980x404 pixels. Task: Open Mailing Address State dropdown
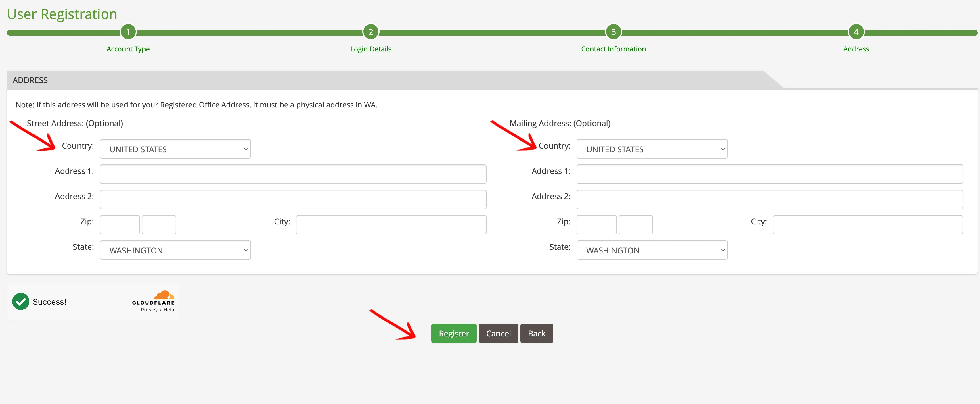(652, 250)
